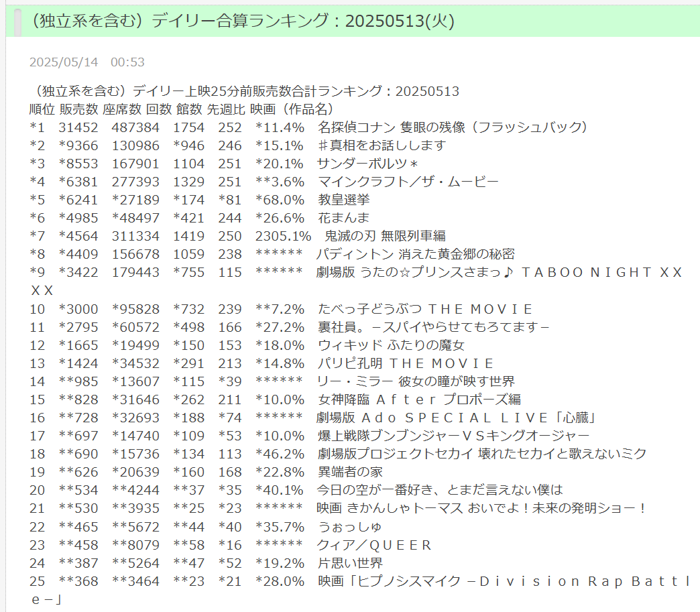Select the movie title "片思い世界"

tap(351, 563)
